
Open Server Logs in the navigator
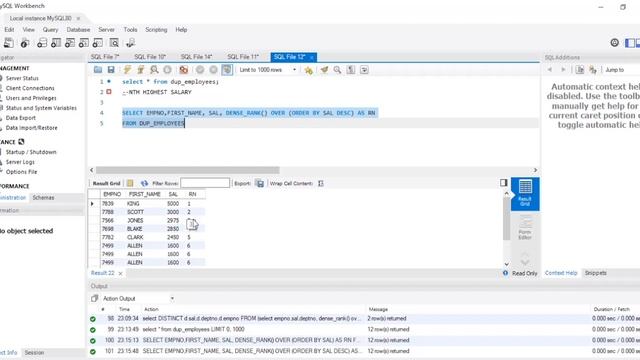(20, 162)
